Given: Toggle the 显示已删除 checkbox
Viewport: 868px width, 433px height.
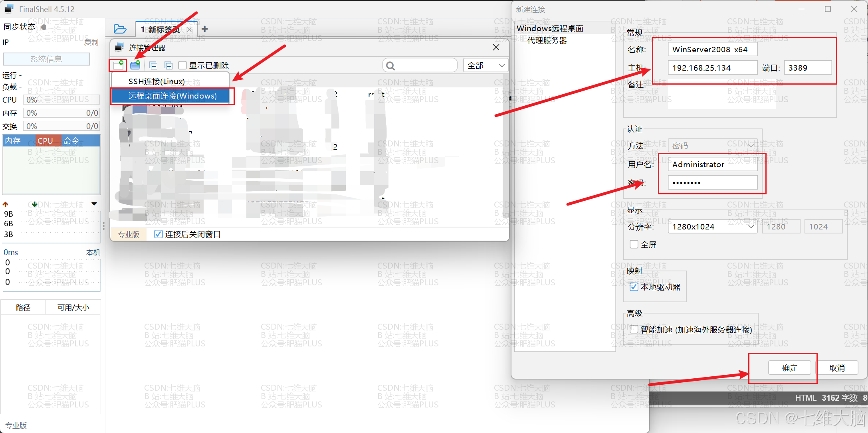Looking at the screenshot, I should click(183, 65).
